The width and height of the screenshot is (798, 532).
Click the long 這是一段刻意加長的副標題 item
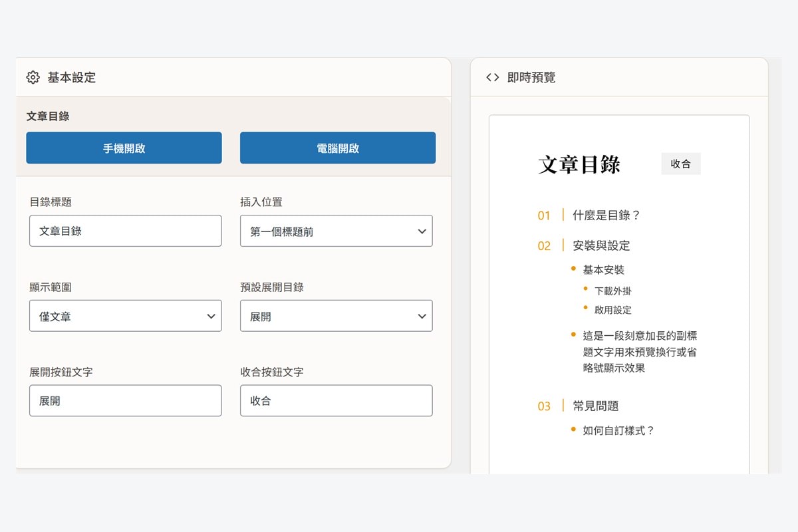[x=640, y=352]
